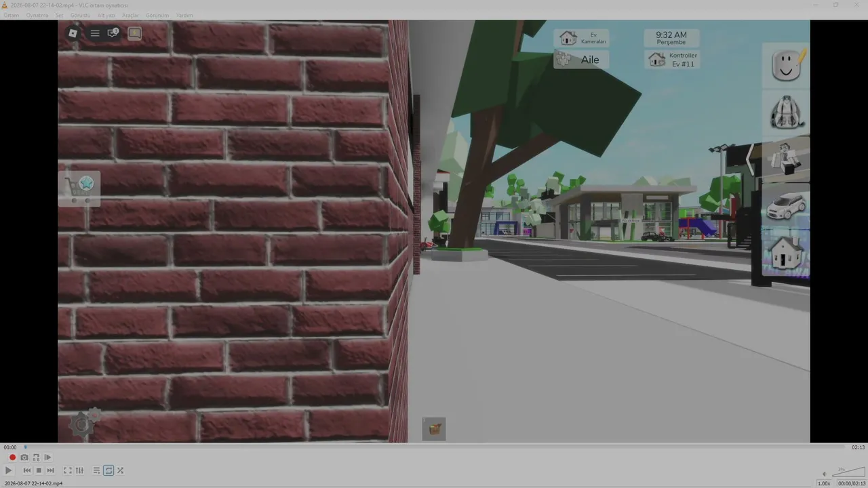
Task: Open the backpack inventory icon
Action: pyautogui.click(x=787, y=113)
